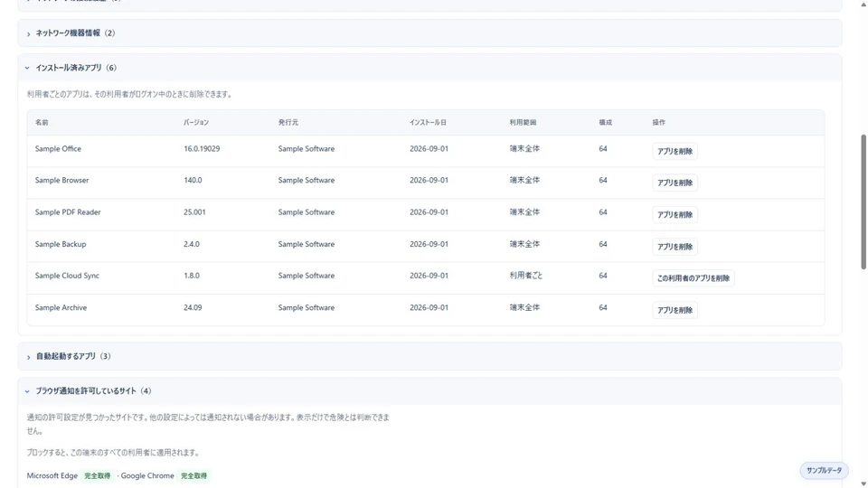Expand the ネットワーク機器情報 section chevron

[x=28, y=33]
